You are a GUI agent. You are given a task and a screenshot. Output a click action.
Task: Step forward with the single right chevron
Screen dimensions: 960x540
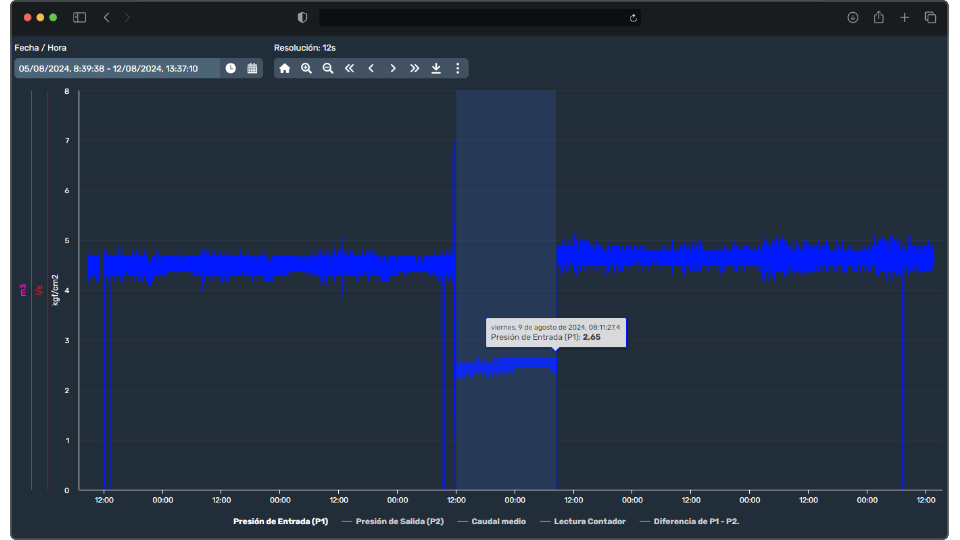393,68
